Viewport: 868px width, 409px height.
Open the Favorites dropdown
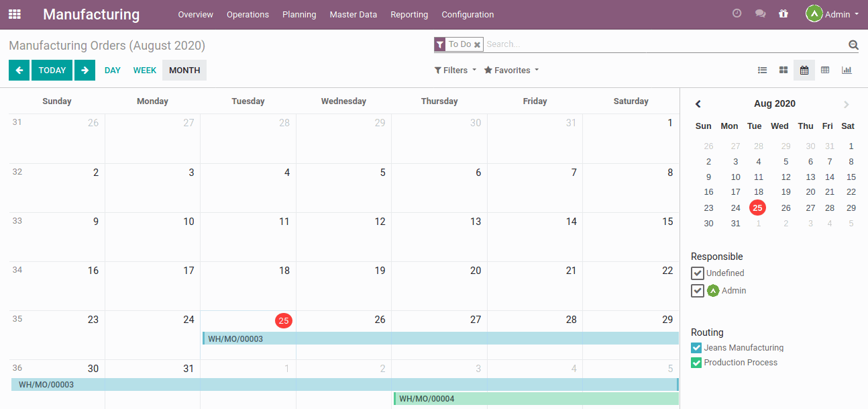[510, 70]
